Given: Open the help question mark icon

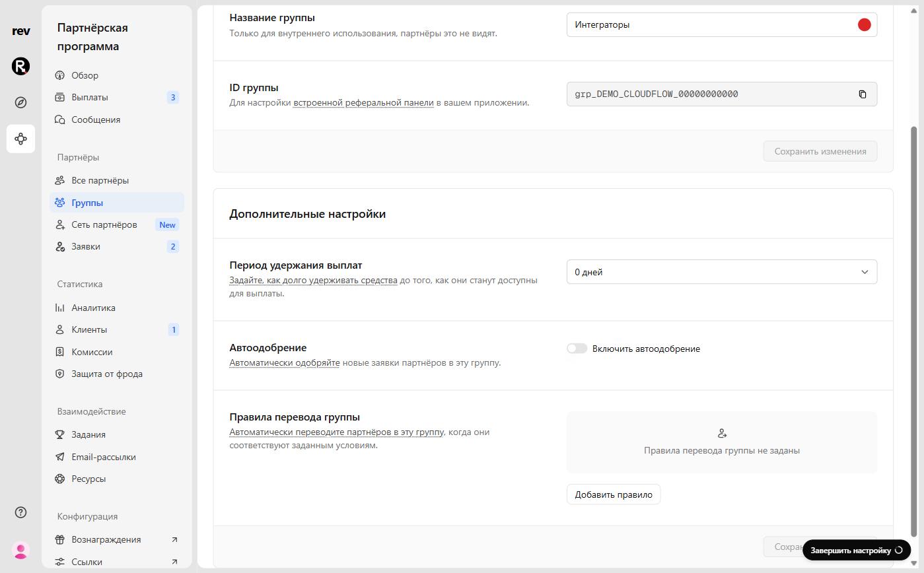Looking at the screenshot, I should 20,512.
